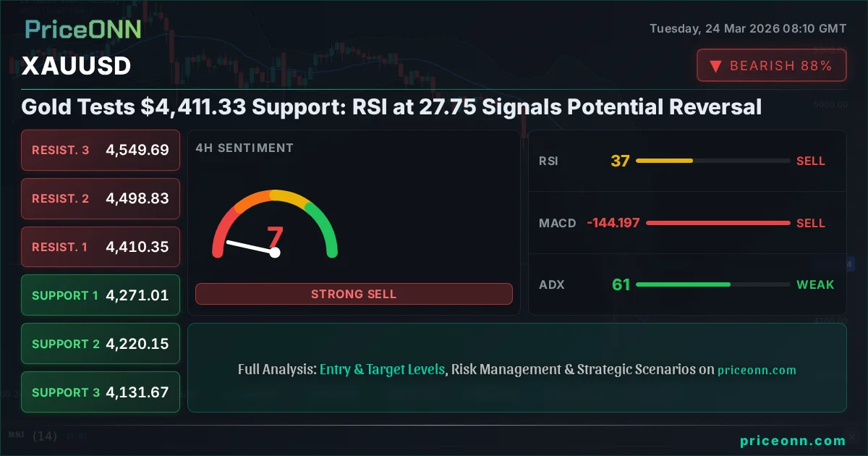This screenshot has height=456, width=868.
Task: Toggle the BEARISH 88% sentiment badge
Action: (x=771, y=65)
